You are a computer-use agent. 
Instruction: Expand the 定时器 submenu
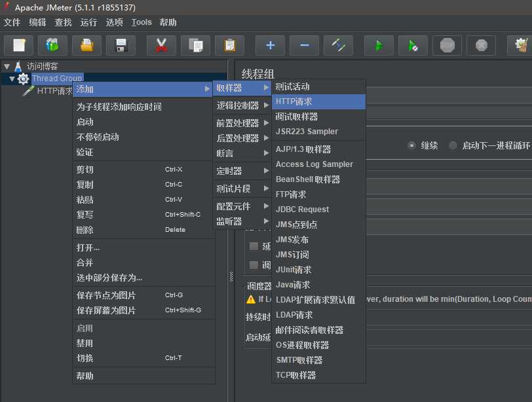click(242, 171)
